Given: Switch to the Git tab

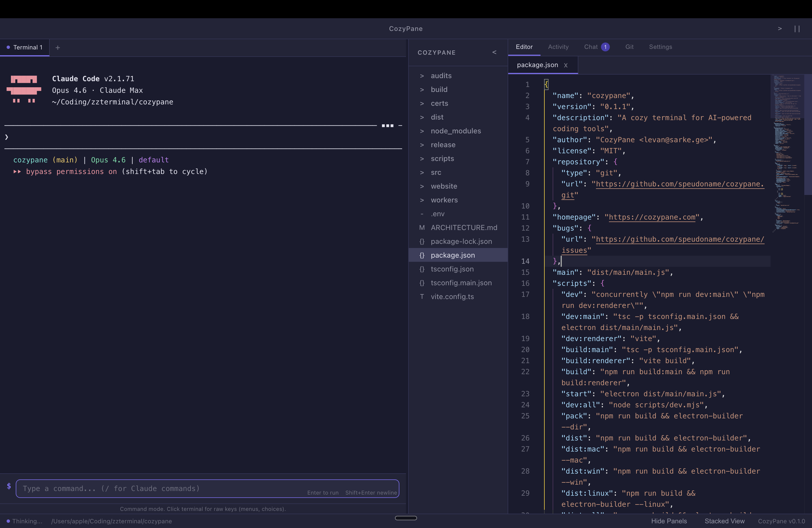Looking at the screenshot, I should pyautogui.click(x=629, y=47).
